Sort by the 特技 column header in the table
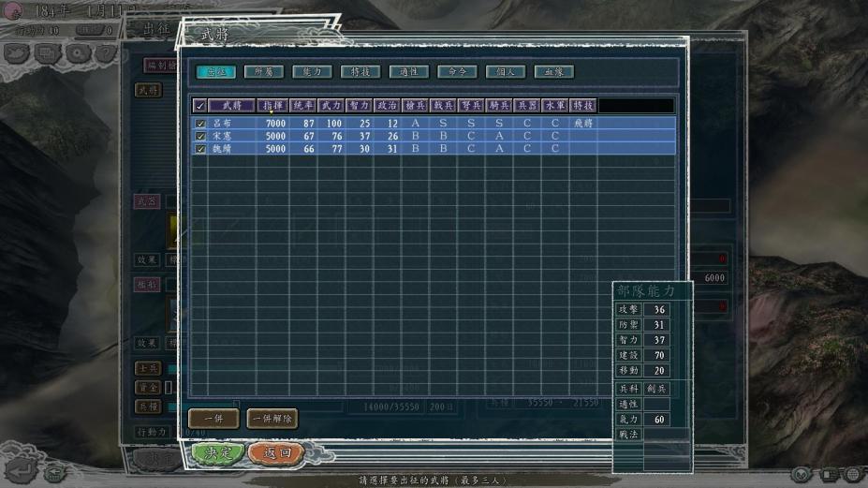The width and height of the screenshot is (868, 488). [583, 105]
